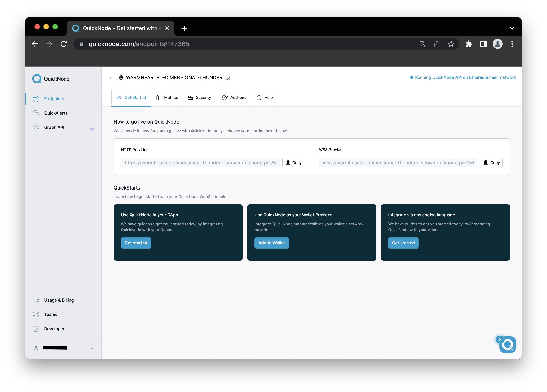The image size is (547, 392).
Task: Toggle the browser side panel icon
Action: [x=483, y=44]
